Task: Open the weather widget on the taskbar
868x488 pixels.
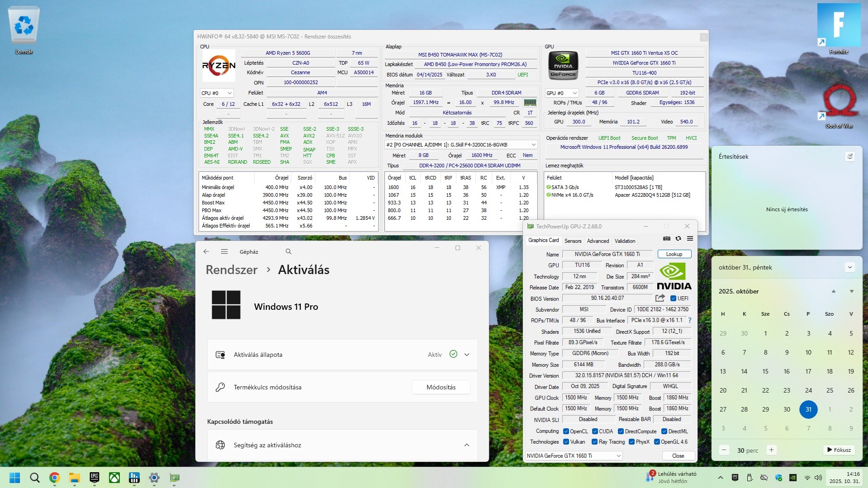Action: click(671, 477)
